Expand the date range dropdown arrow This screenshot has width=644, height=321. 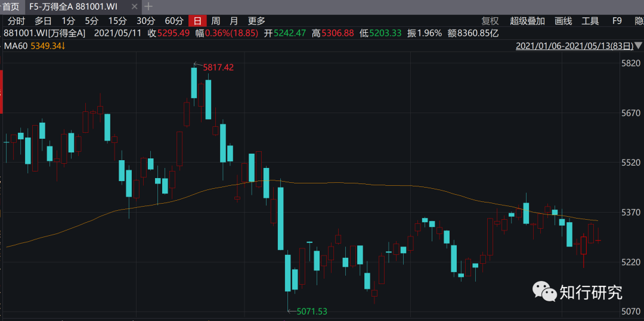click(x=639, y=46)
